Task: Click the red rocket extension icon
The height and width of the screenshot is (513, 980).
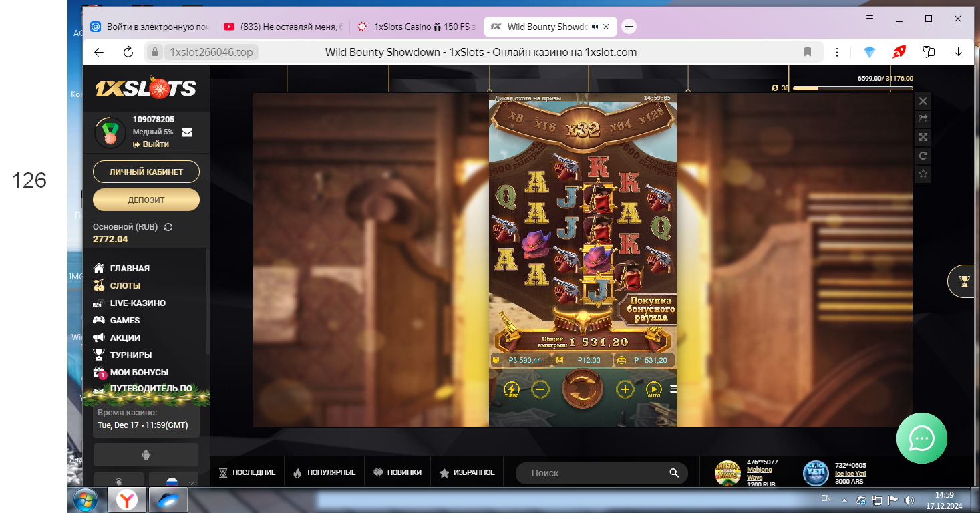Action: coord(899,52)
